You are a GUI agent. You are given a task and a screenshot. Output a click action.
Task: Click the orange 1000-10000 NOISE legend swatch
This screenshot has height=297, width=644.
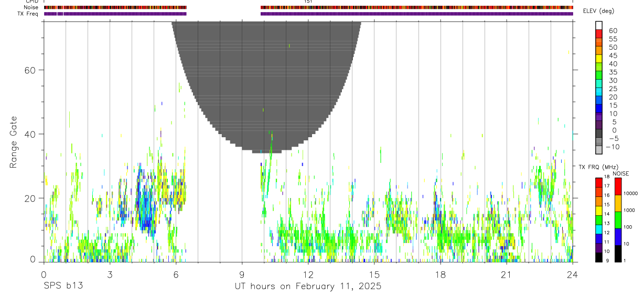618,203
